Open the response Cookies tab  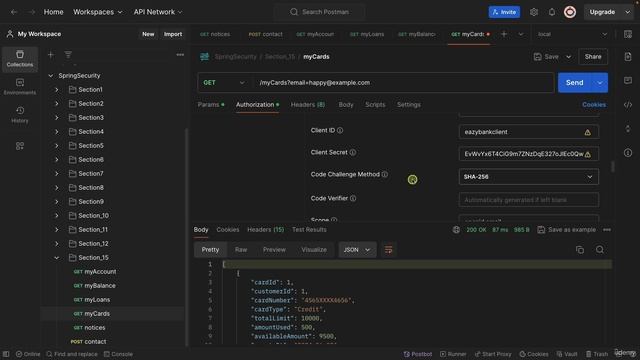click(228, 229)
